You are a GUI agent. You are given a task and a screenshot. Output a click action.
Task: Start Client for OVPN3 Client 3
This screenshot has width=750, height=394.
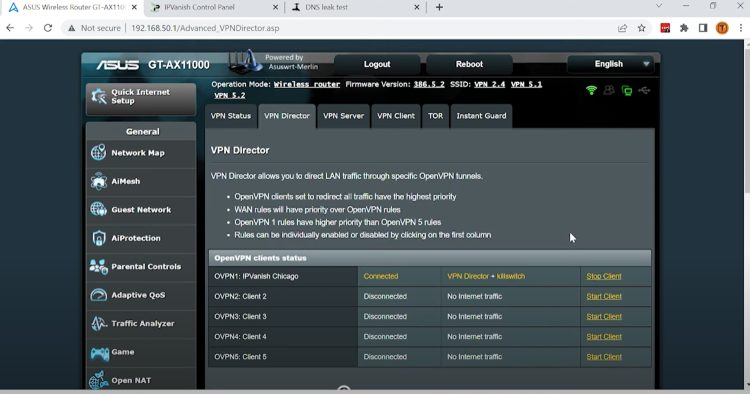point(604,317)
